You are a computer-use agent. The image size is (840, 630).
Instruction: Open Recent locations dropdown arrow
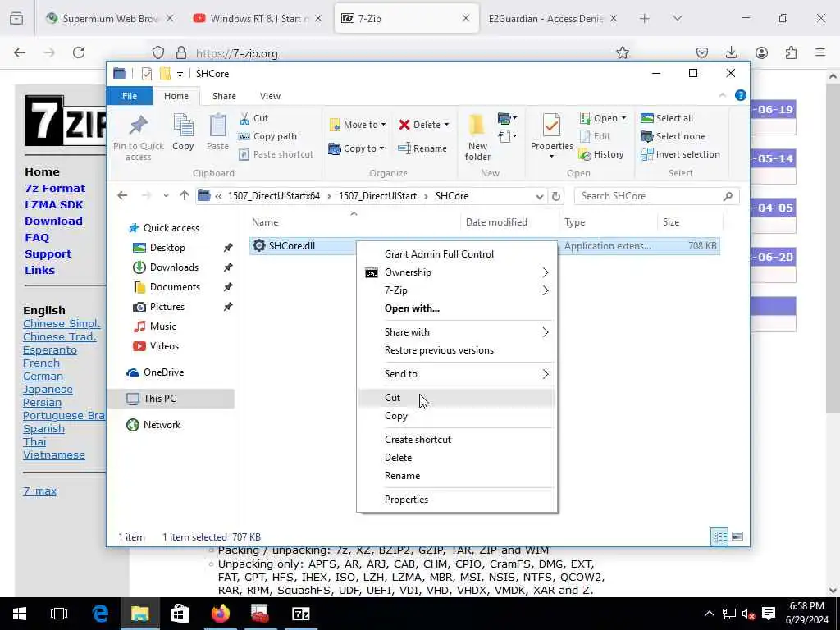(166, 196)
